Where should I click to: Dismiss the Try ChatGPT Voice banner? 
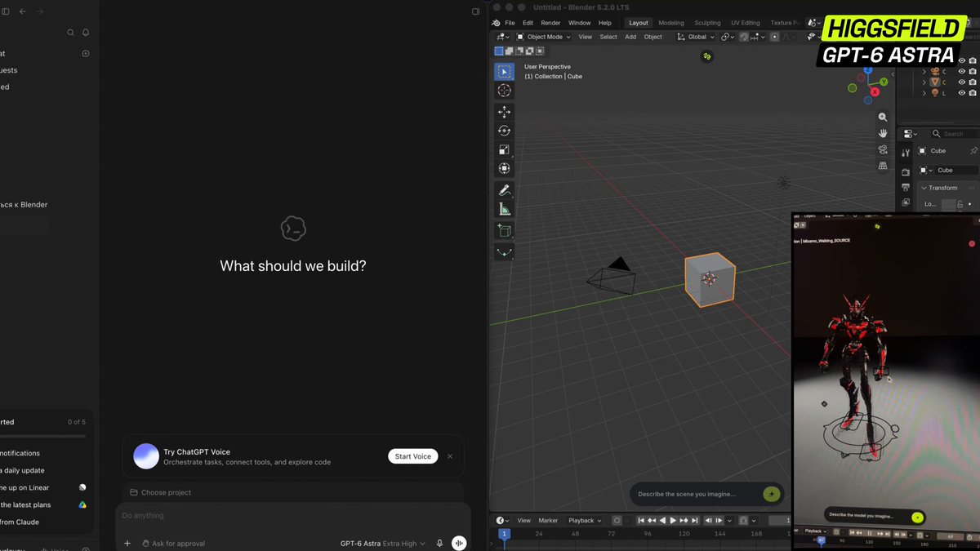tap(450, 456)
